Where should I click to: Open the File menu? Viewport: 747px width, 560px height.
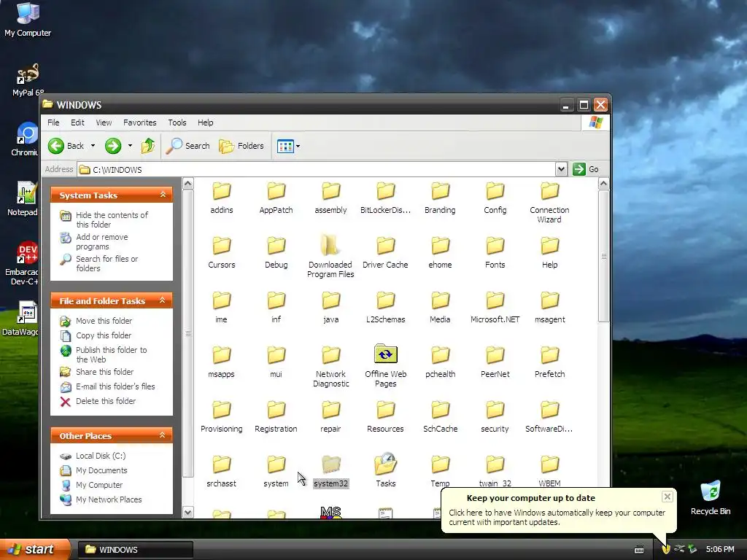tap(53, 122)
